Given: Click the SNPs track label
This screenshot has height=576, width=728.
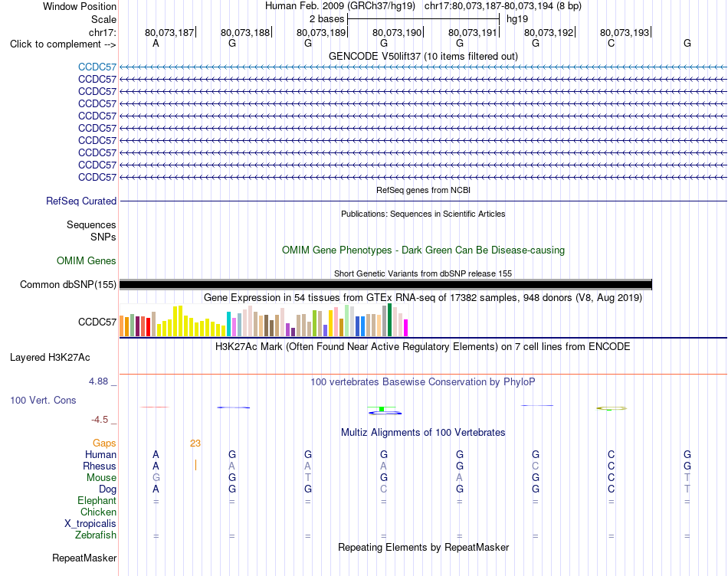Looking at the screenshot, I should (x=103, y=237).
